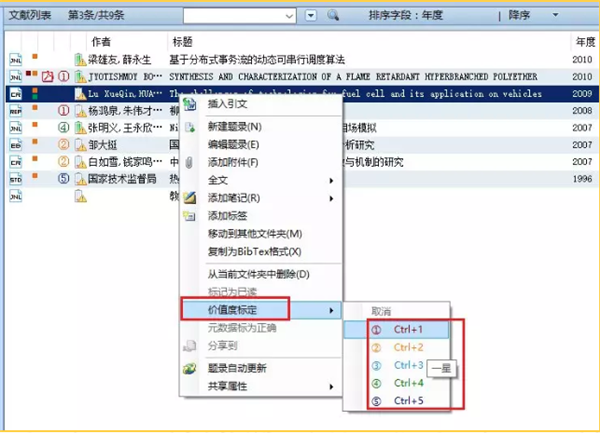
Task: Set three-star rating Ctrl+3
Action: (396, 365)
